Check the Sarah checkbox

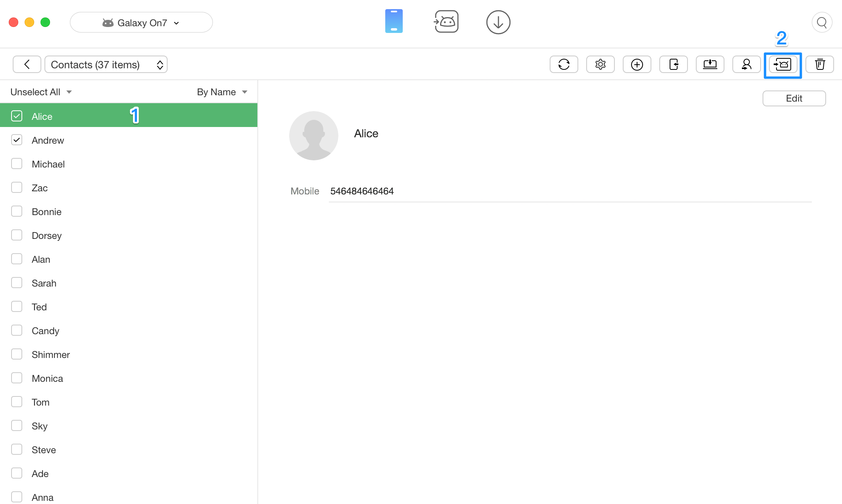17,283
